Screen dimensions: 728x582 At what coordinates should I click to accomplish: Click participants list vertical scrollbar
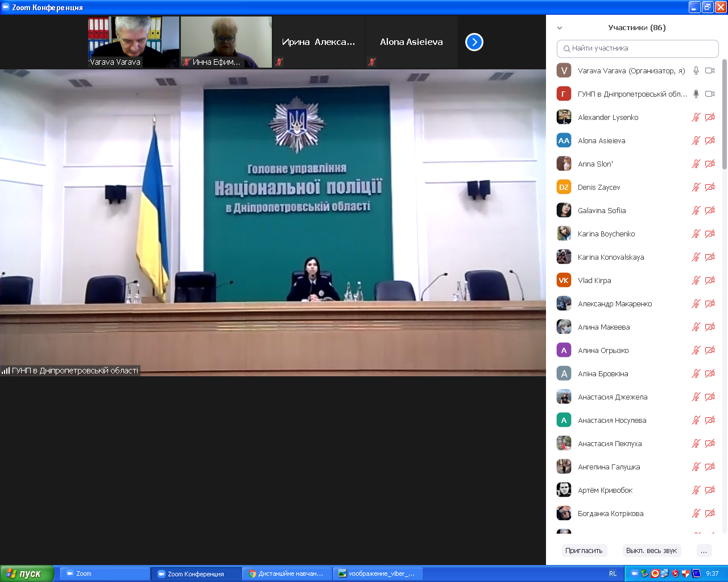725,114
